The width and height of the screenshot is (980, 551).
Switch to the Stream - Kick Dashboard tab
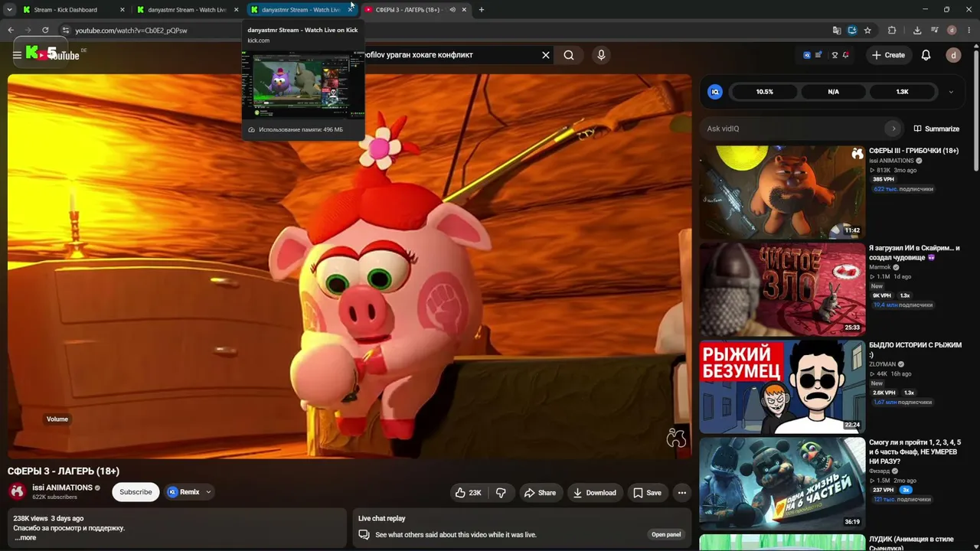point(71,10)
